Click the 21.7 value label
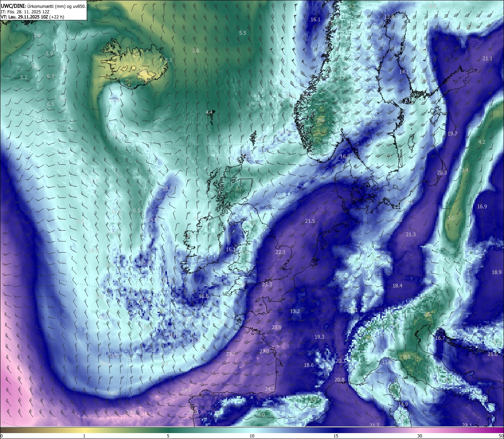Image resolution: width=504 pixels, height=439 pixels. (374, 425)
